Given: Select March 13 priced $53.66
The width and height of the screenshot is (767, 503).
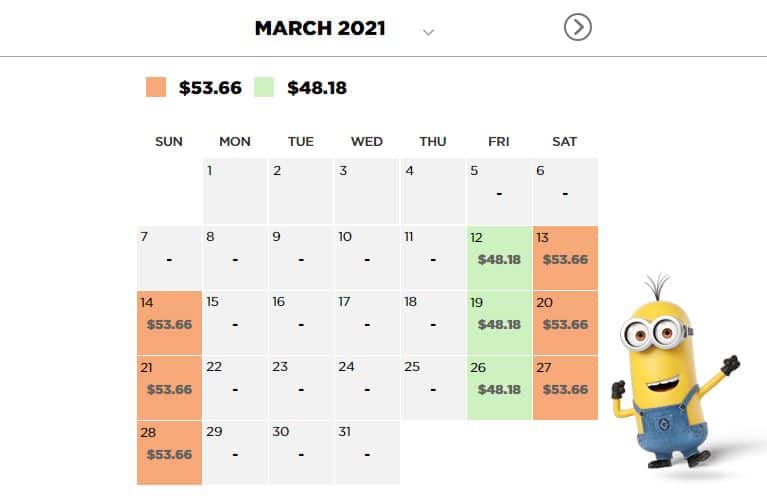Looking at the screenshot, I should (565, 258).
